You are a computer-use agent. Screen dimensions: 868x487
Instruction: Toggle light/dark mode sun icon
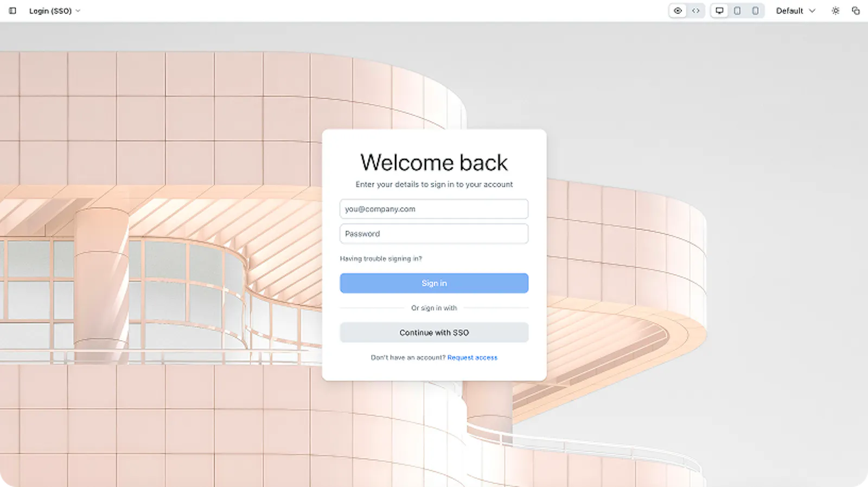click(835, 11)
